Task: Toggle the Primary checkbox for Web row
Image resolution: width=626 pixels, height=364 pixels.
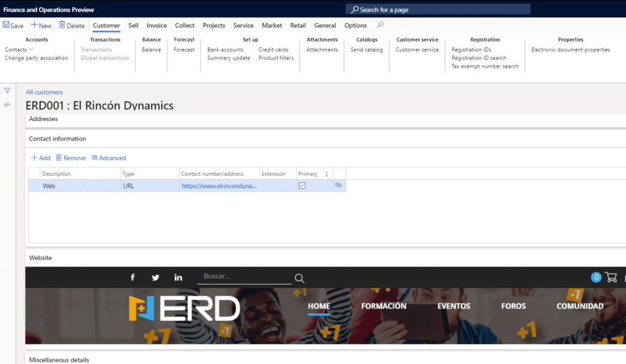Action: click(302, 186)
